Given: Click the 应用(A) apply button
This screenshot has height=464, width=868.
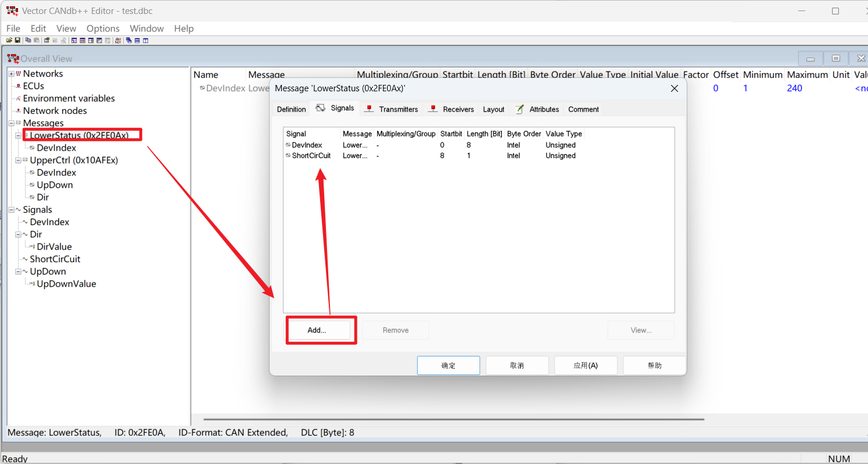Looking at the screenshot, I should (x=585, y=366).
